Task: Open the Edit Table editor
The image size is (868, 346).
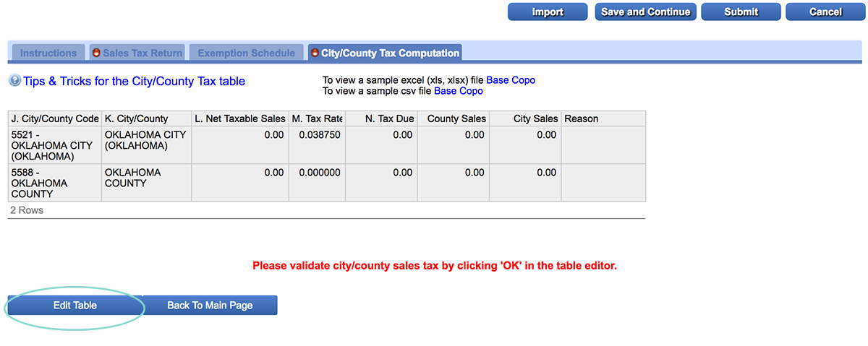Action: pos(75,306)
